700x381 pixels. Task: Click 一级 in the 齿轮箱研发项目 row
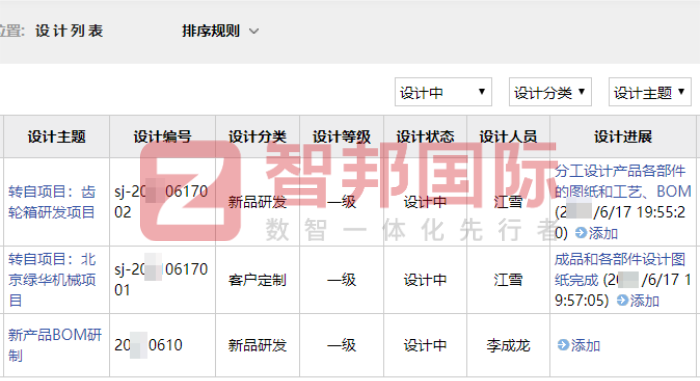click(x=342, y=202)
